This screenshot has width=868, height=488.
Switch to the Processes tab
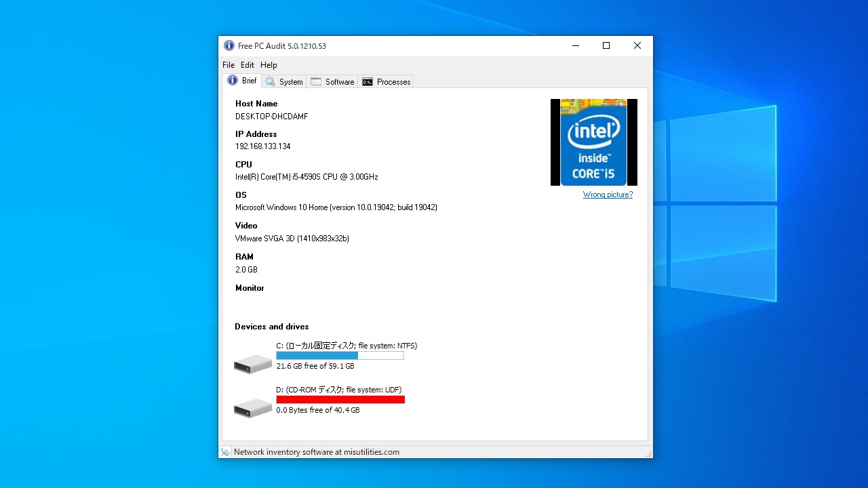click(x=386, y=81)
